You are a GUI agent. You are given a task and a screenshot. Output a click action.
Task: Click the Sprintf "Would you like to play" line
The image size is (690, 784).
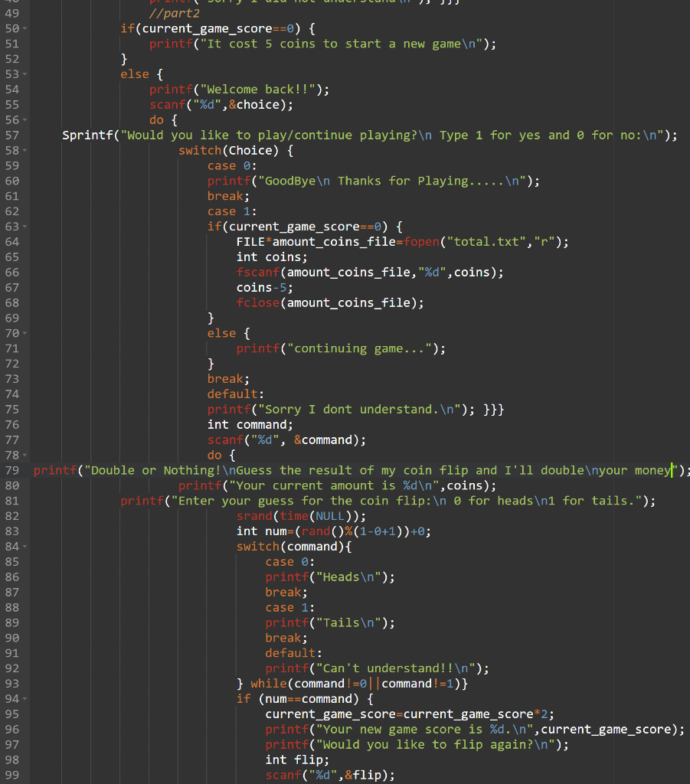click(x=369, y=135)
